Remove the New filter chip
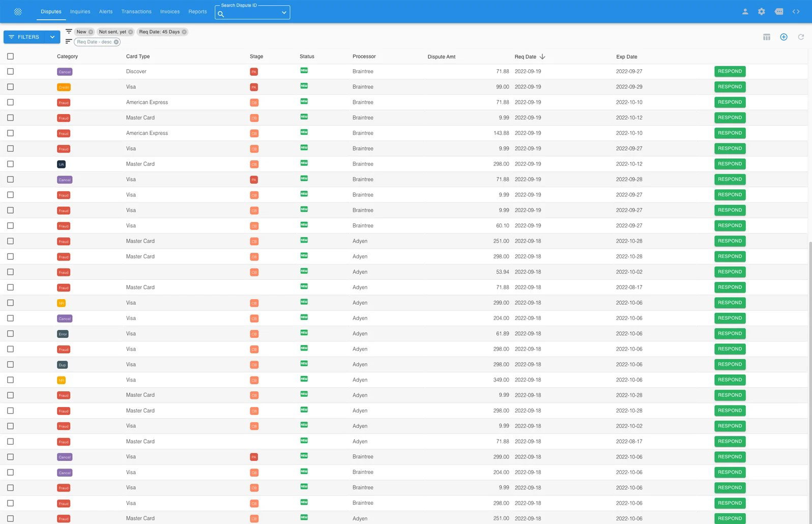812x524 pixels. click(91, 32)
